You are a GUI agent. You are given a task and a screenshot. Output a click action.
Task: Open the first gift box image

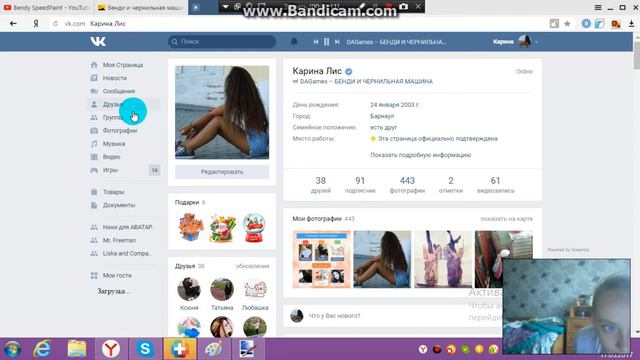click(x=191, y=227)
